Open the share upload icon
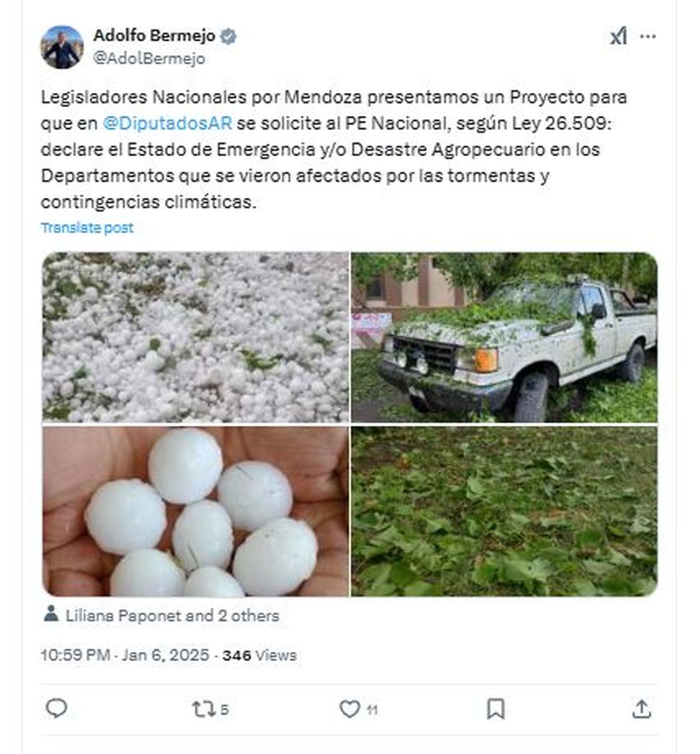The width and height of the screenshot is (700, 754). tap(641, 709)
